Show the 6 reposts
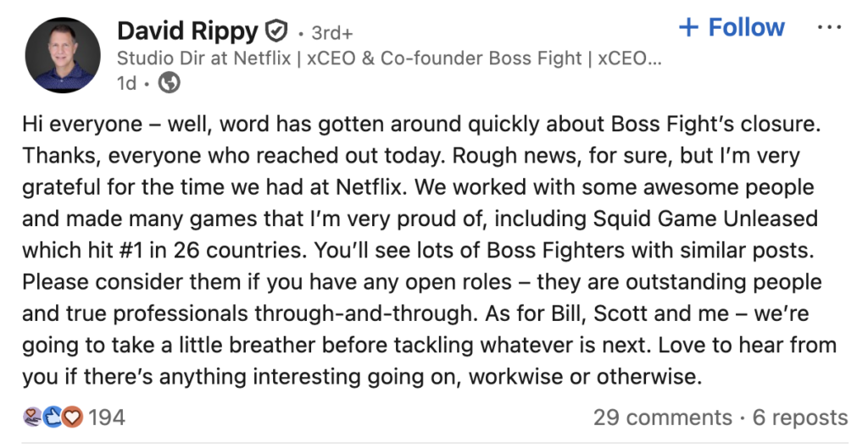868x448 pixels. [800, 418]
